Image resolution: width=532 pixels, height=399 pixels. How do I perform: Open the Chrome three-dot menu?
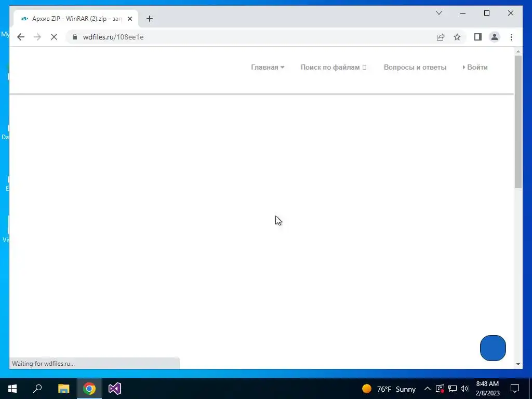(511, 37)
